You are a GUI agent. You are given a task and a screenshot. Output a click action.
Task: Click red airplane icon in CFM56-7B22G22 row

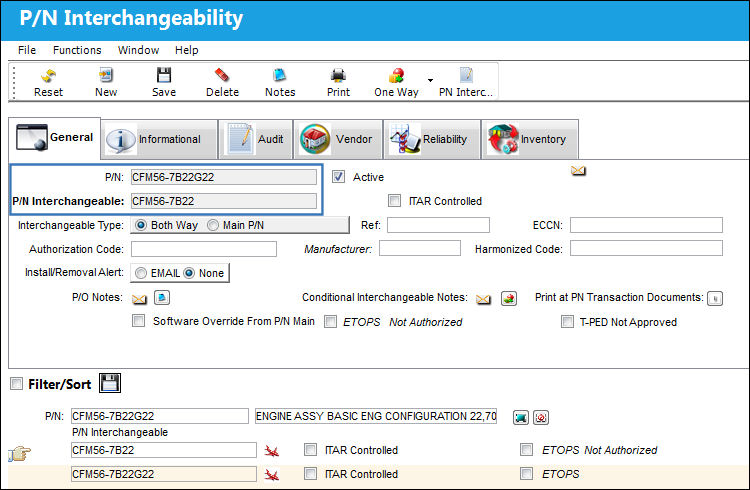[x=272, y=475]
